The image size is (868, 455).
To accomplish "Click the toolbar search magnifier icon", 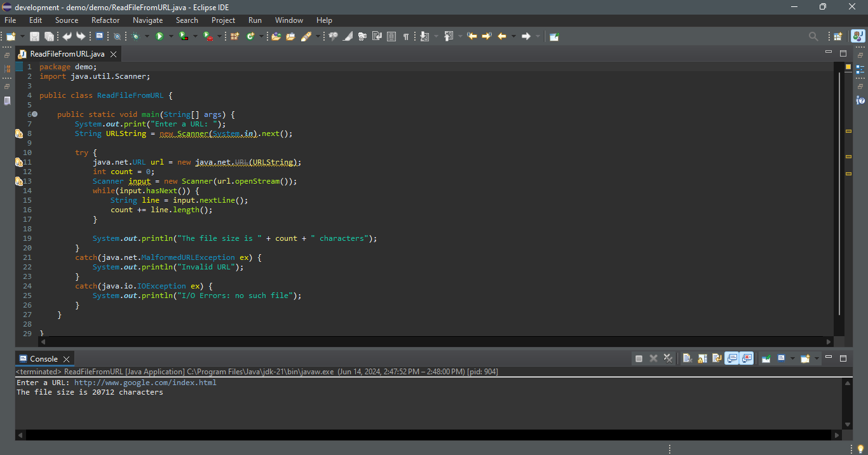I will click(x=813, y=37).
